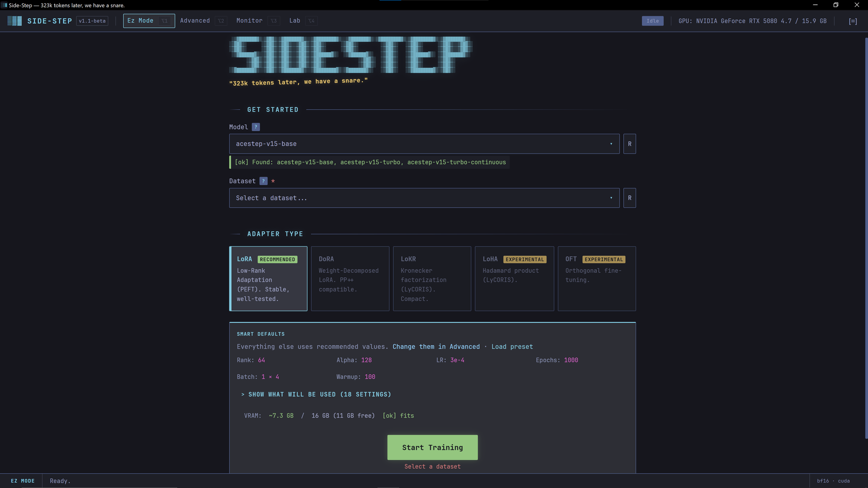This screenshot has width=868, height=488.
Task: Select the LoRA adapter type card
Action: point(268,279)
